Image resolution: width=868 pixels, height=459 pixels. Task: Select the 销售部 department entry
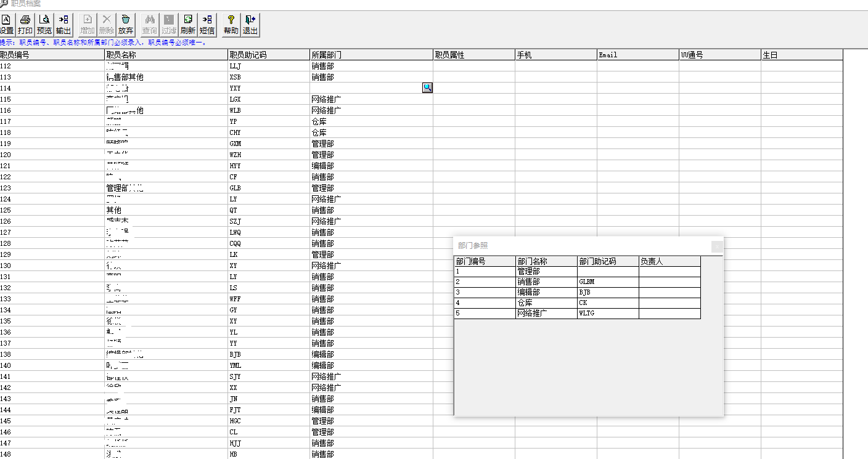544,282
